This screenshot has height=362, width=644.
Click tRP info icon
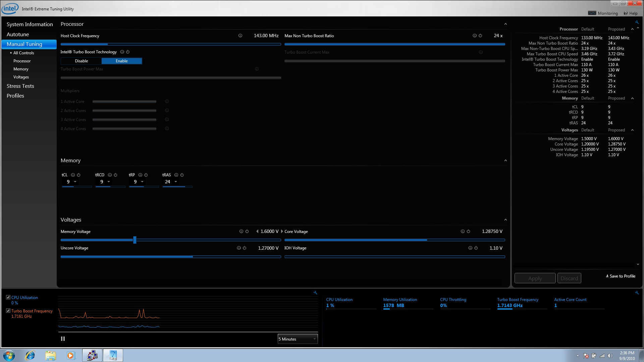(x=140, y=175)
